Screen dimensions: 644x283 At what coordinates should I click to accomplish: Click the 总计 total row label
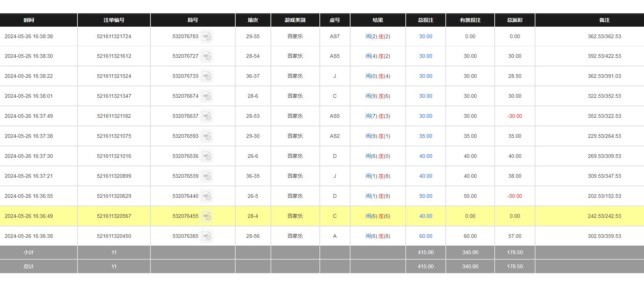pyautogui.click(x=29, y=266)
